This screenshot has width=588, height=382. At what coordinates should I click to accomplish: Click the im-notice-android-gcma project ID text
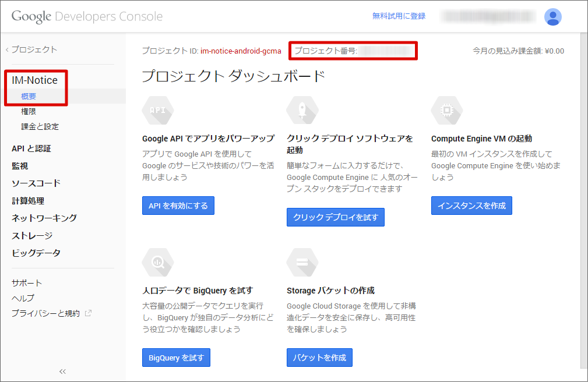pos(241,51)
